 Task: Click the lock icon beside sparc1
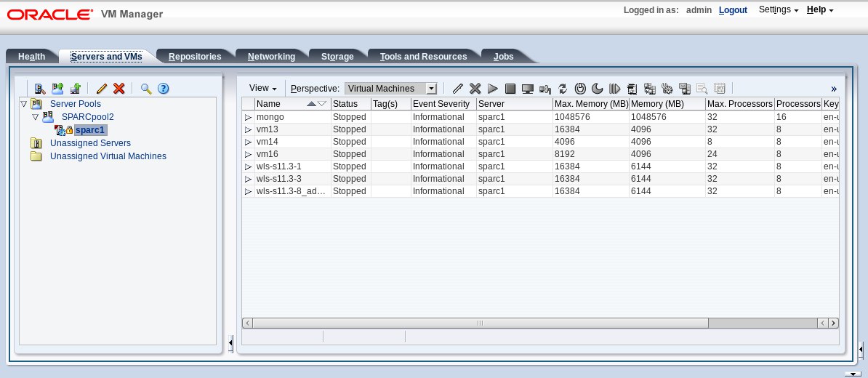coord(70,130)
